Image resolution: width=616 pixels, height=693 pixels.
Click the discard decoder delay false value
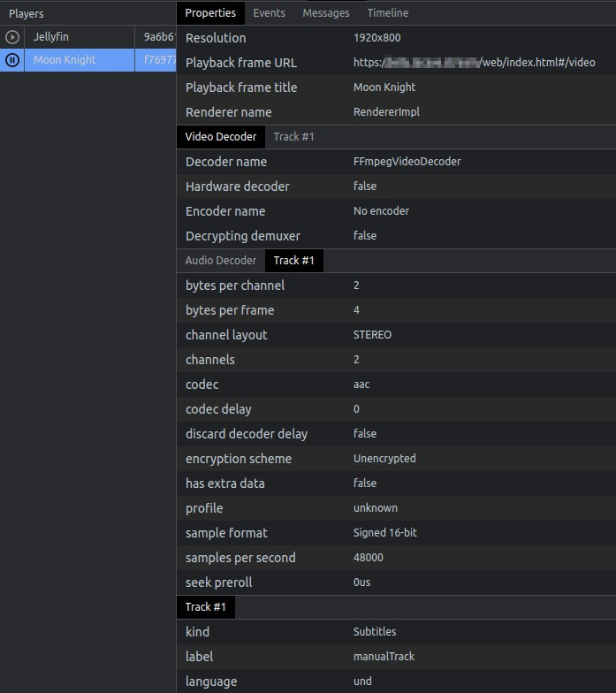[365, 433]
